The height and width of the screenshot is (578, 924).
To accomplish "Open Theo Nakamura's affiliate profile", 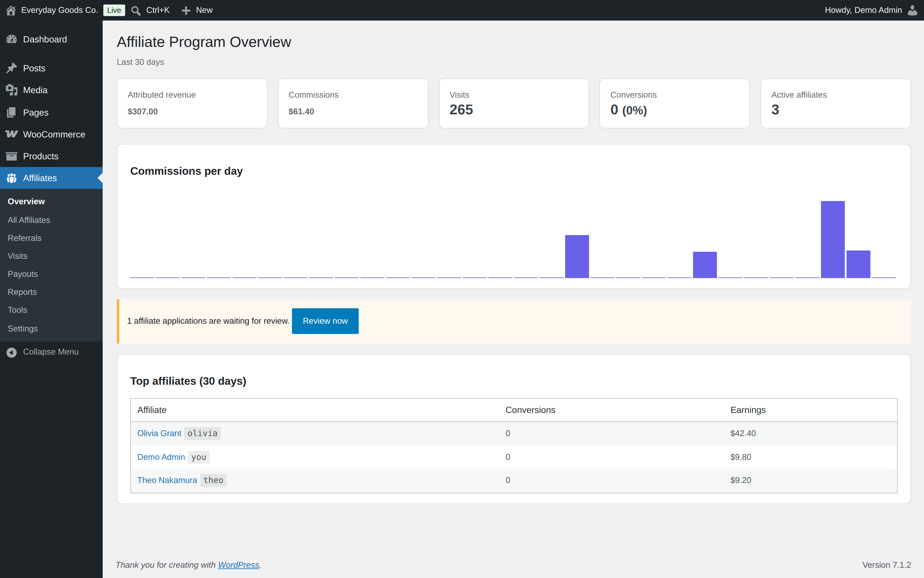I will coord(167,480).
